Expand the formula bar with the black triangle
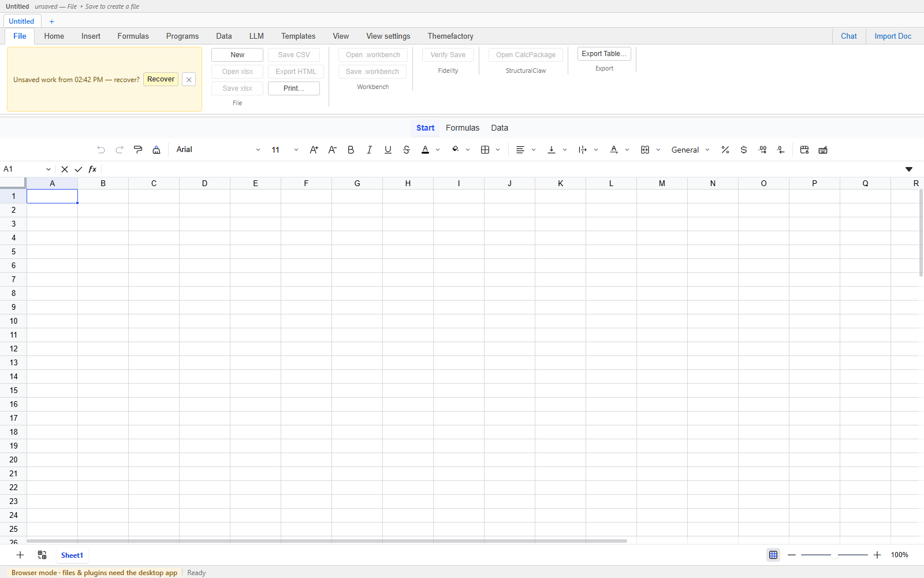Viewport: 924px width, 578px height. (x=909, y=169)
